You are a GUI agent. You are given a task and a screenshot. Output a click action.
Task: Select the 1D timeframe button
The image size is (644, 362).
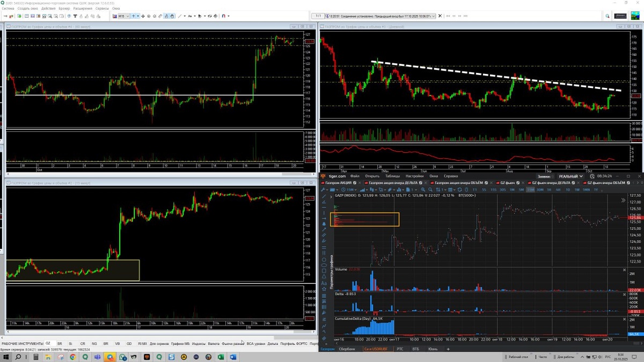[568, 190]
